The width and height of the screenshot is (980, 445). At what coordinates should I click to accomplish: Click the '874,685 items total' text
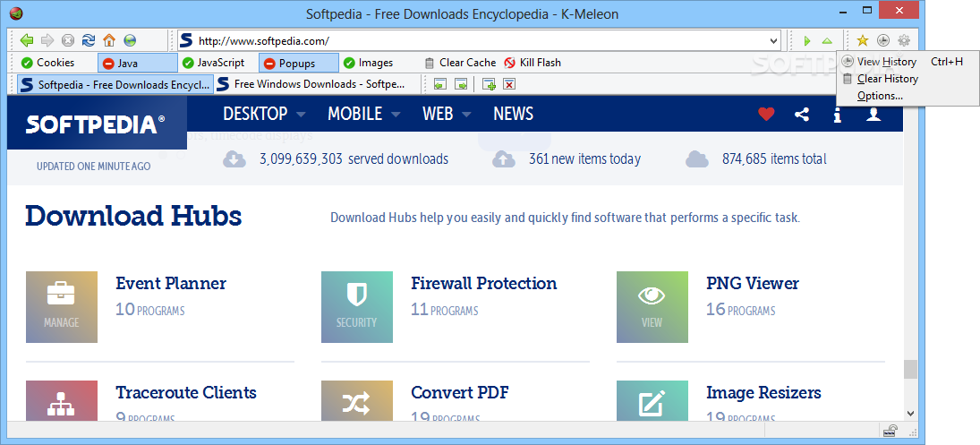point(774,158)
